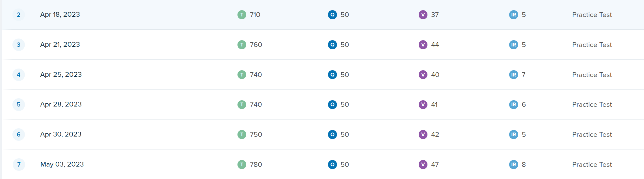Screen dimensions: 644x179
Task: Click the total score 760 value
Action: tap(256, 45)
